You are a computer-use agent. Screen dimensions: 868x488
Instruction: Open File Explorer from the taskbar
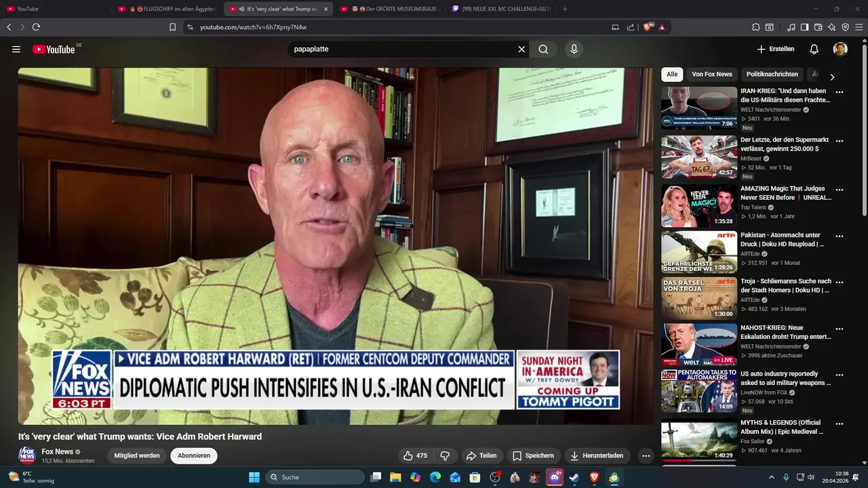tap(395, 477)
